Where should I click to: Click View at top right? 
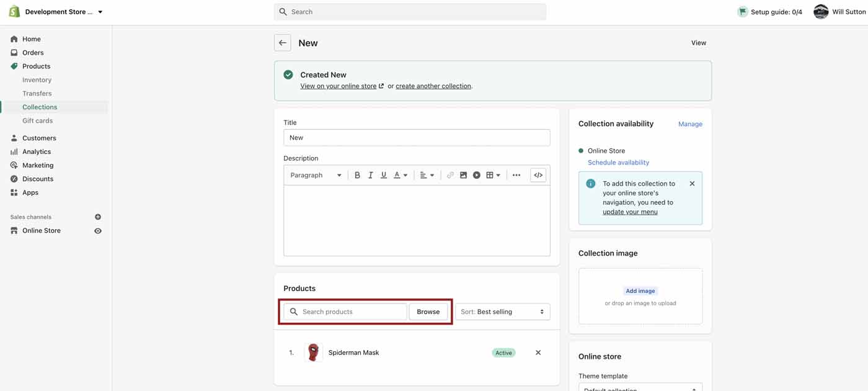click(x=699, y=43)
